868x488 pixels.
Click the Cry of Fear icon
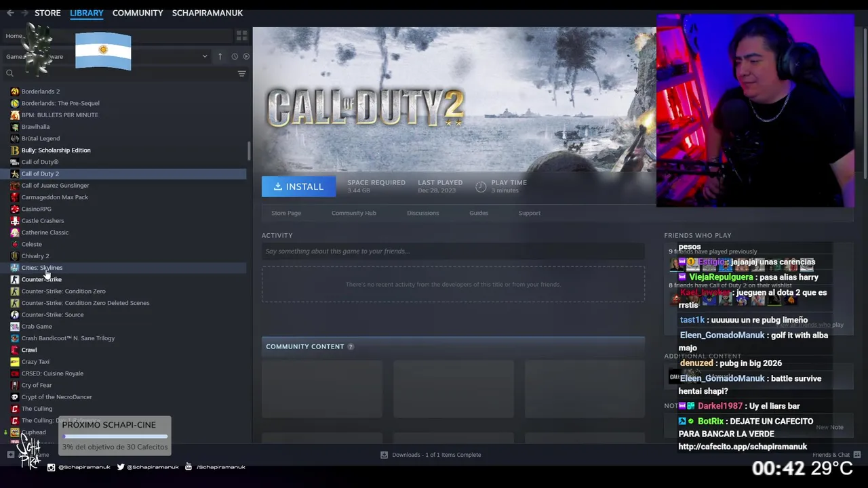click(x=15, y=385)
